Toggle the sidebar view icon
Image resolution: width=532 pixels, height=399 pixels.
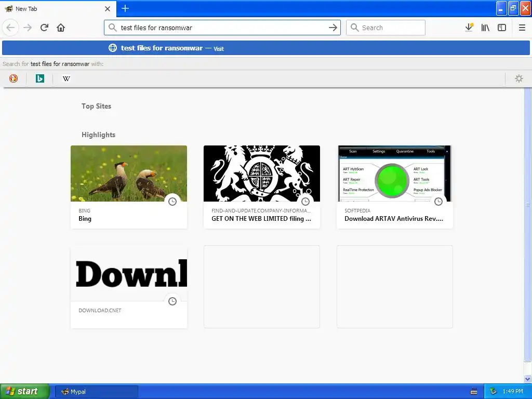[x=502, y=28]
